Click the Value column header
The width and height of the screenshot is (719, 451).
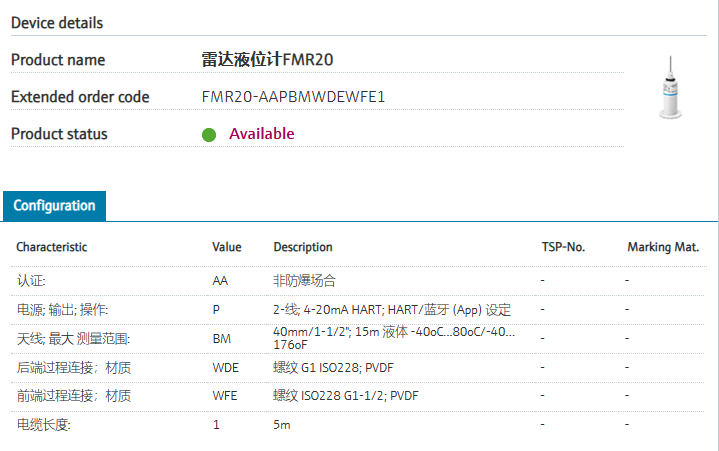tap(227, 247)
